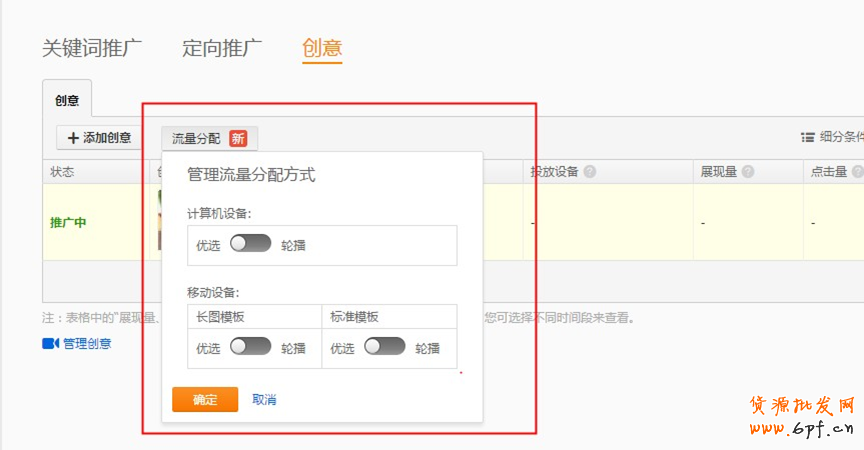Viewport: 864px width, 450px height.
Task: Toggle the 长图模板 switch
Action: pos(250,347)
